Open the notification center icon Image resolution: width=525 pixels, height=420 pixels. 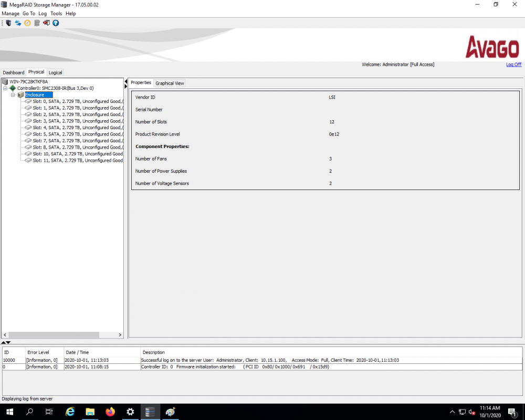[512, 412]
